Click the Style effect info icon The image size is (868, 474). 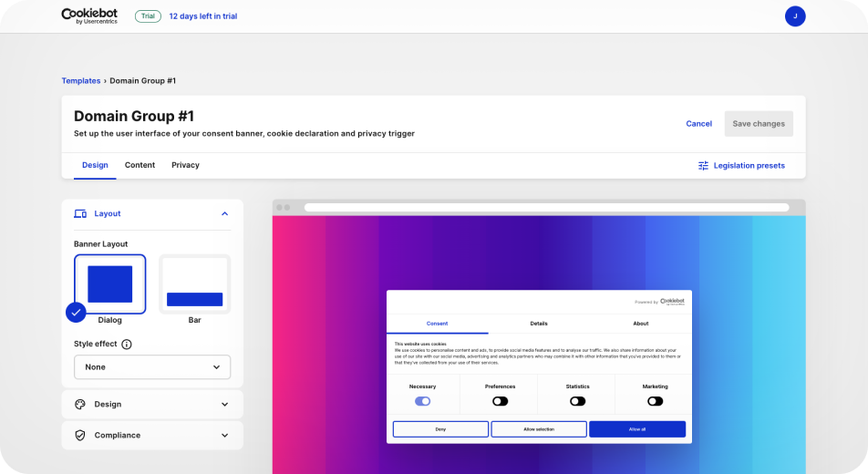(x=127, y=345)
